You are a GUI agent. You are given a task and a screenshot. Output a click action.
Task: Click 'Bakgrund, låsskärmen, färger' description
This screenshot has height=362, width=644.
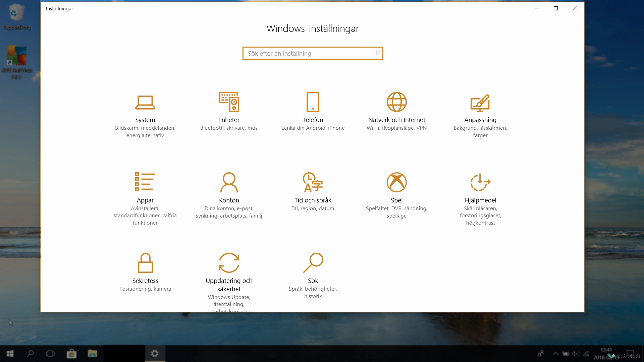[480, 132]
